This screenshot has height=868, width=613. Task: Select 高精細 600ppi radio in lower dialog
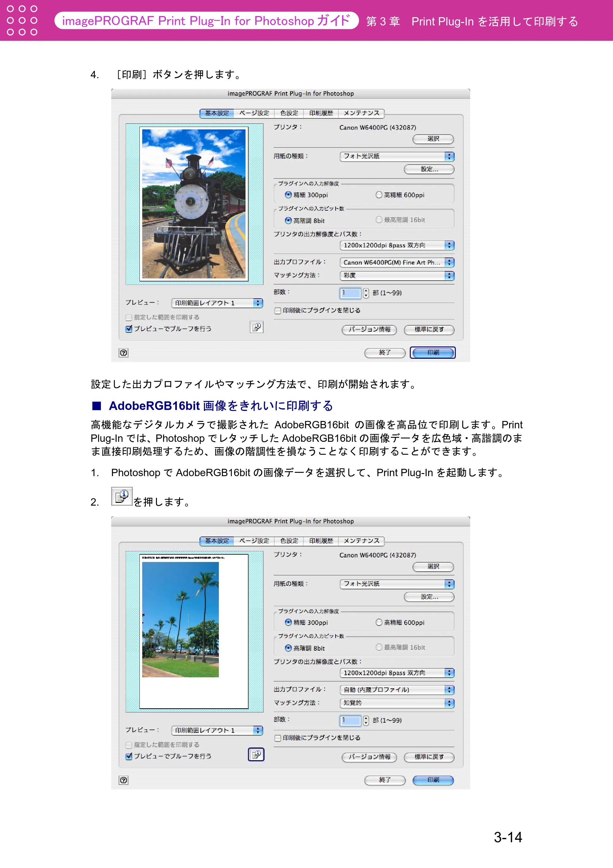coord(379,622)
